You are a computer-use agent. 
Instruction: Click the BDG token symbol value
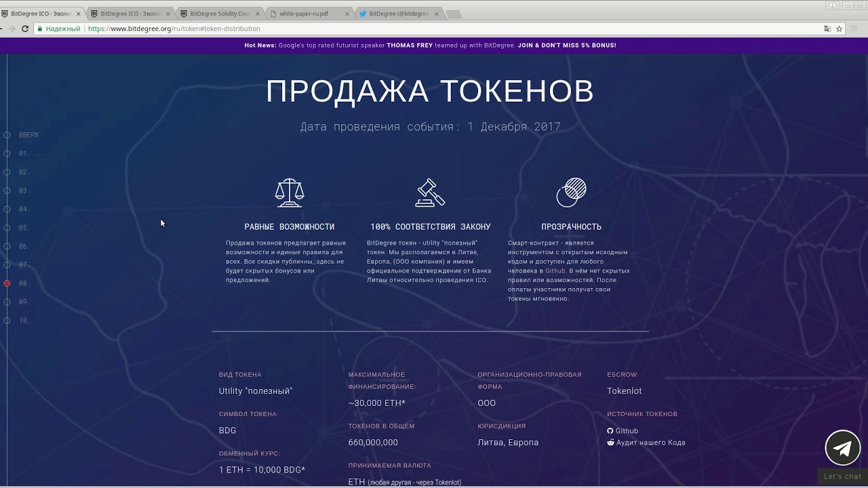tap(227, 430)
